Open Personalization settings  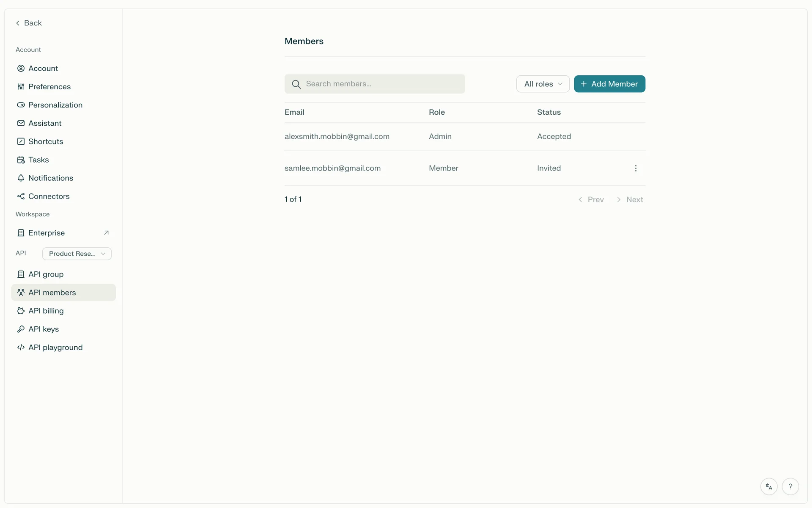[x=55, y=105]
